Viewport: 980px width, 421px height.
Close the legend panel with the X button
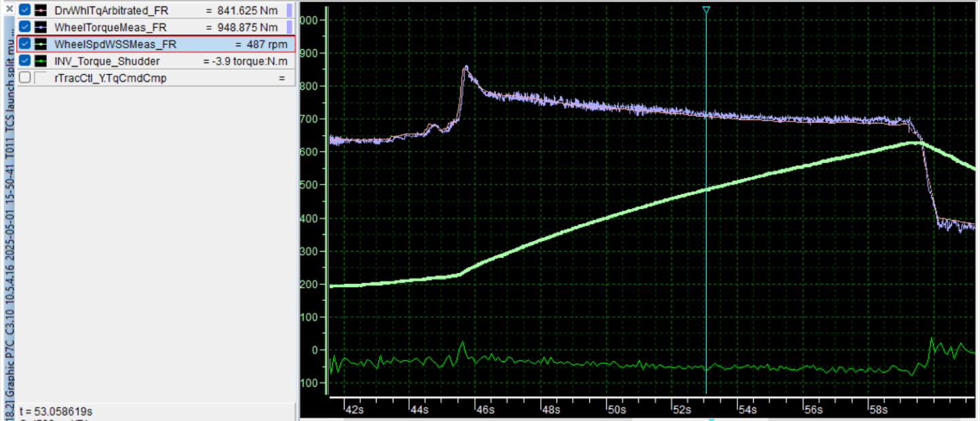click(x=9, y=9)
